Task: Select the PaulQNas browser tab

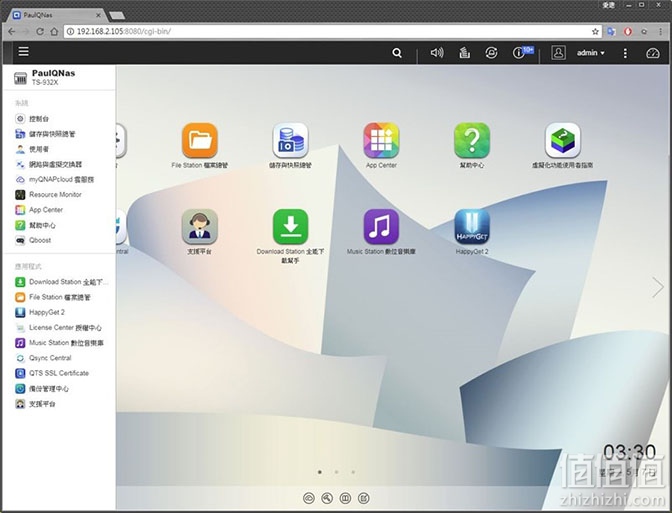Action: [x=55, y=15]
